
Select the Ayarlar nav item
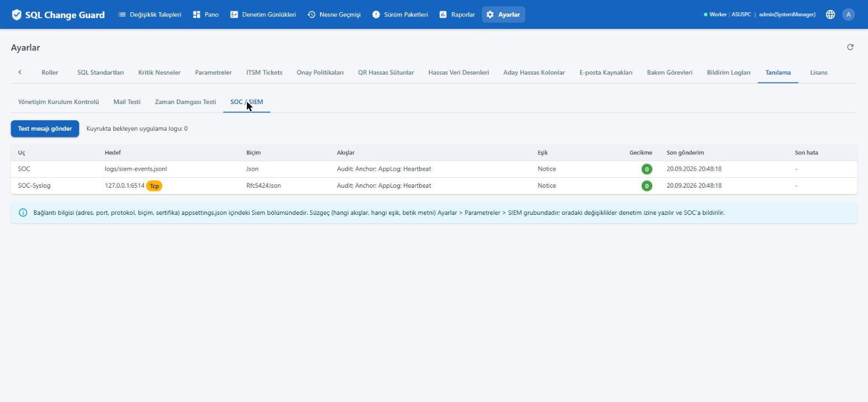pyautogui.click(x=503, y=15)
